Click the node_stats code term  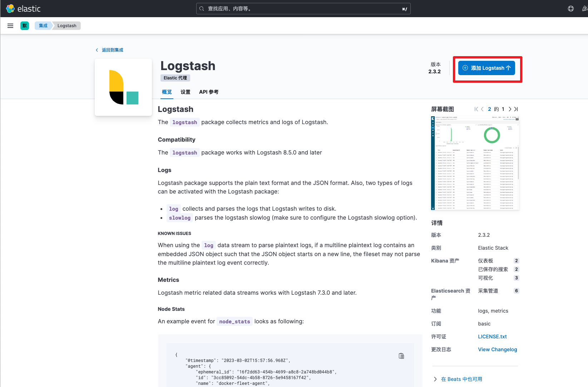(x=234, y=322)
